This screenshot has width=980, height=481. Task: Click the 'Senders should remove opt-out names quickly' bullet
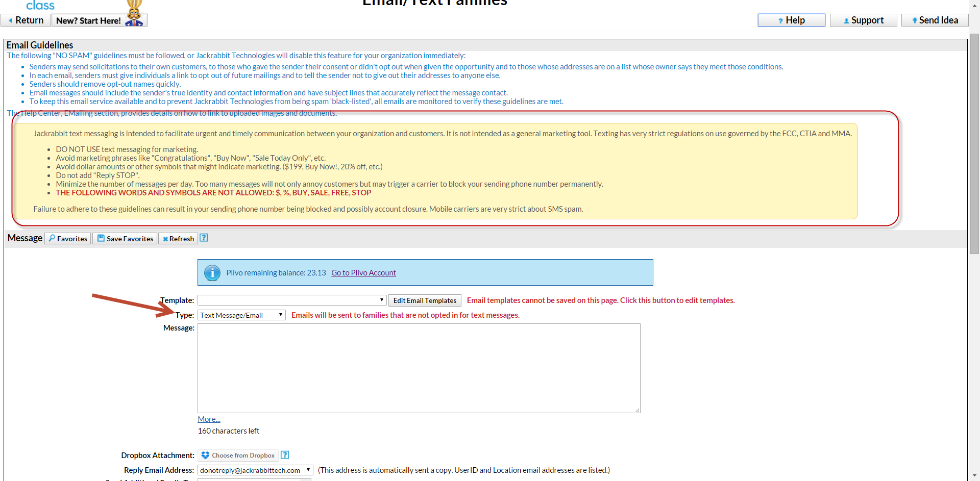click(105, 84)
